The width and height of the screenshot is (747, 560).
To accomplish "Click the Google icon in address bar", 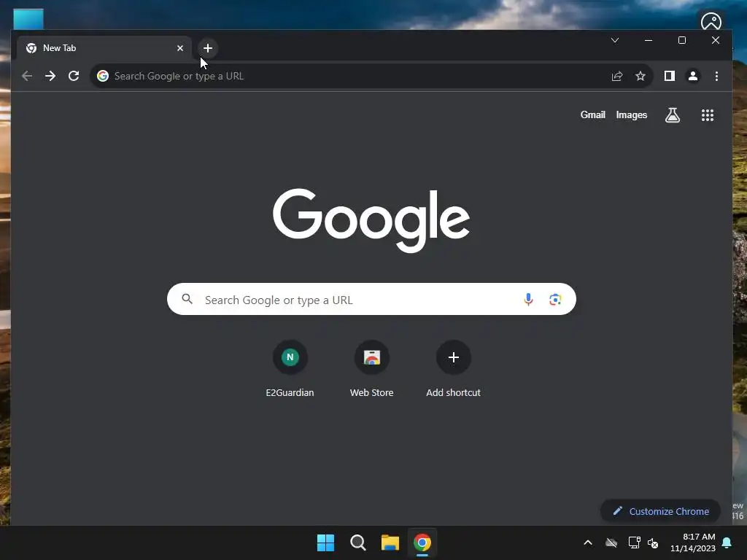I will tap(102, 76).
